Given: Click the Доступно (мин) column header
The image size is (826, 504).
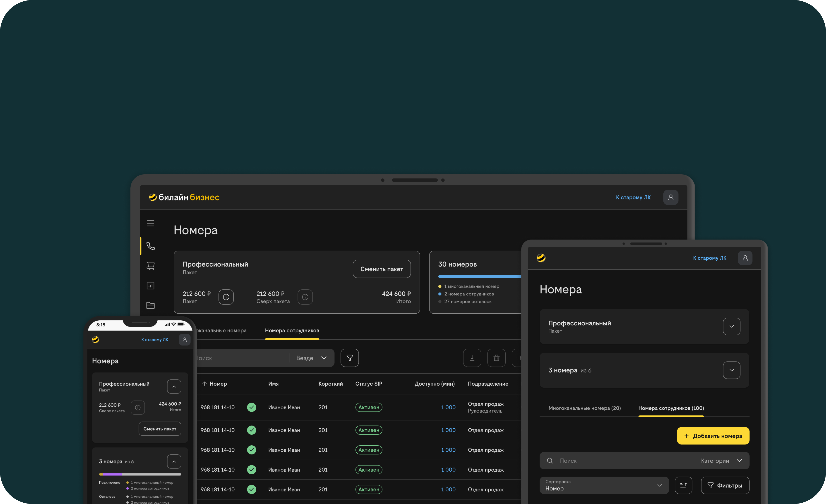Looking at the screenshot, I should point(435,384).
